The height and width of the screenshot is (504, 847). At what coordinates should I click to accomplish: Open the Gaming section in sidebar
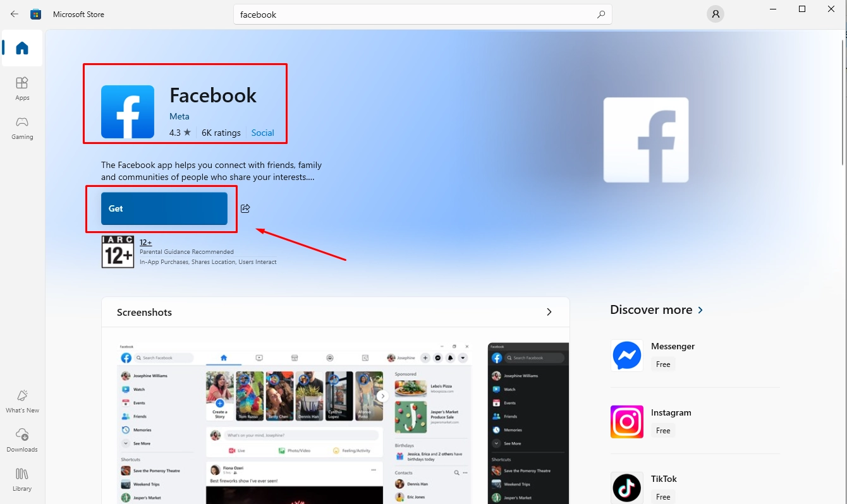point(22,128)
